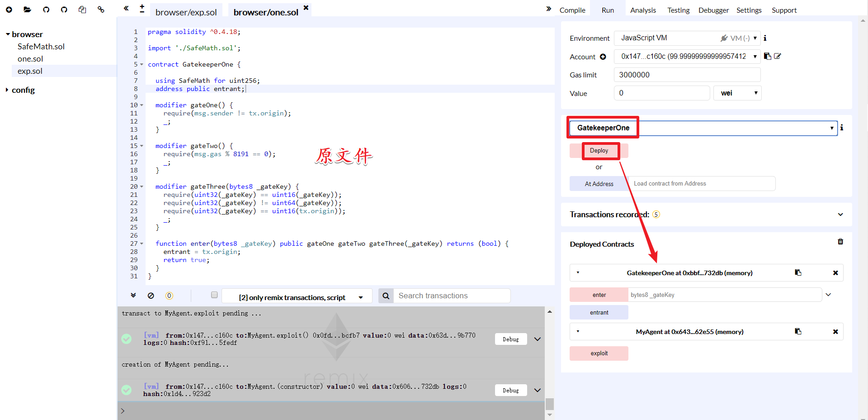The width and height of the screenshot is (868, 420).
Task: Open SafeMath.sol in file explorer
Action: (41, 47)
